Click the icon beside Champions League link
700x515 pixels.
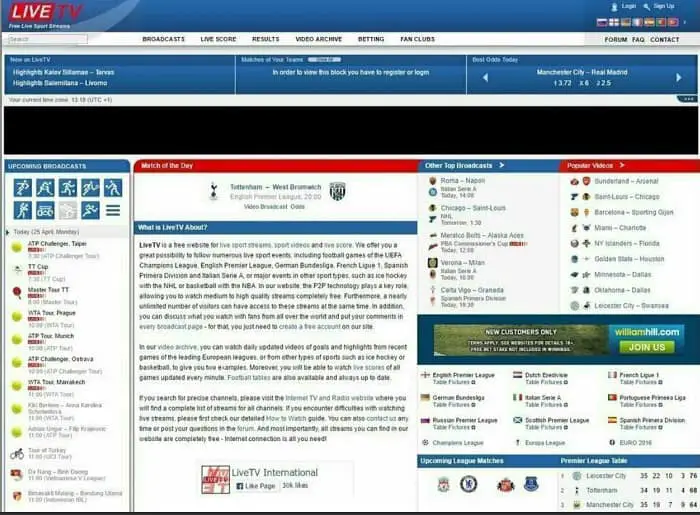[425, 443]
